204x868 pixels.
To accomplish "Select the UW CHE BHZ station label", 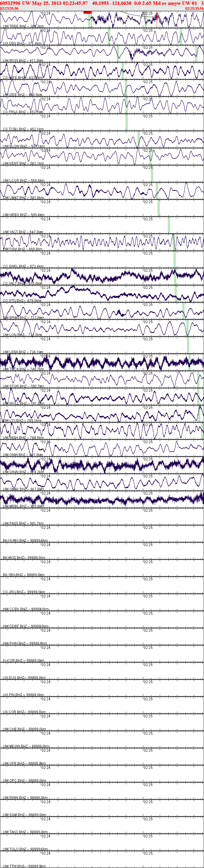I will [24, 729].
